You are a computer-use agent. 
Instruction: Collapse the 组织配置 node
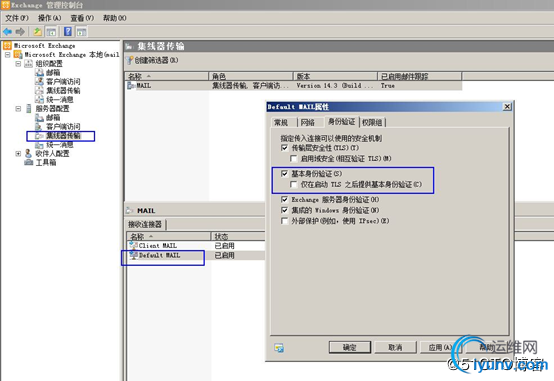18,64
